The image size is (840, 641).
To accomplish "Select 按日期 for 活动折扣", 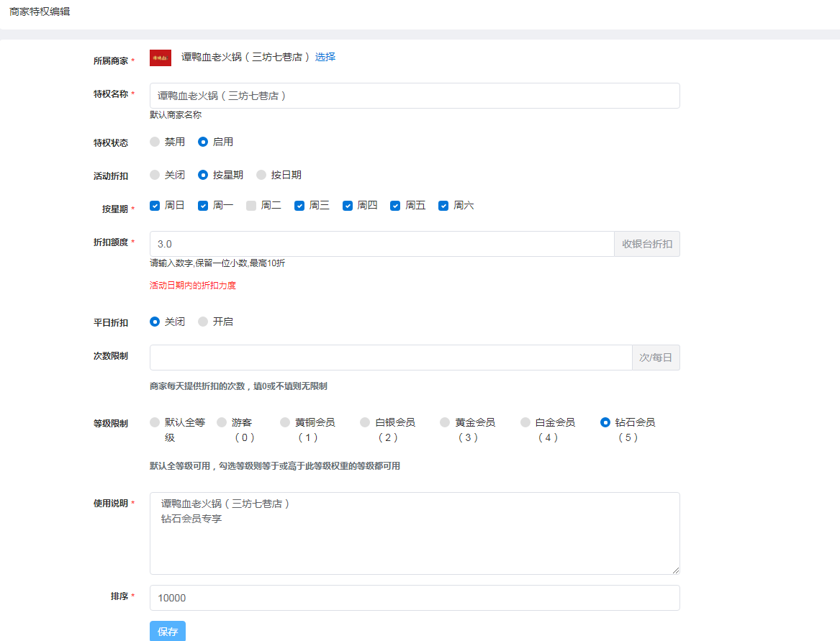I will click(x=261, y=175).
